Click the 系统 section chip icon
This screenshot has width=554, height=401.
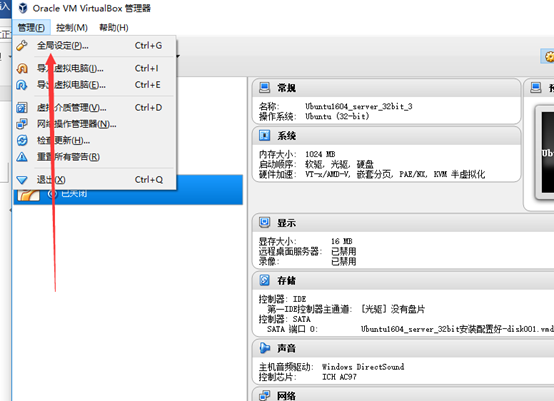pos(264,135)
